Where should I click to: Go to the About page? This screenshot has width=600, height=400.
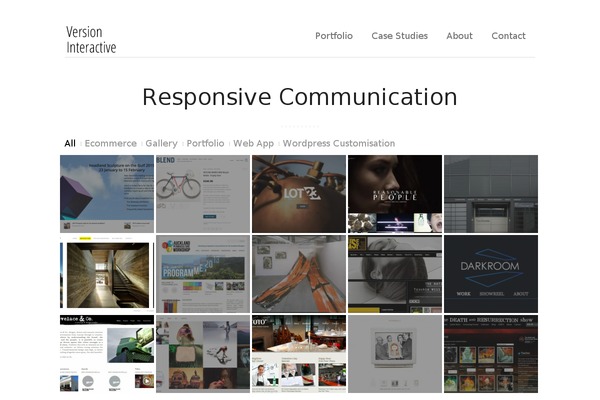click(459, 36)
